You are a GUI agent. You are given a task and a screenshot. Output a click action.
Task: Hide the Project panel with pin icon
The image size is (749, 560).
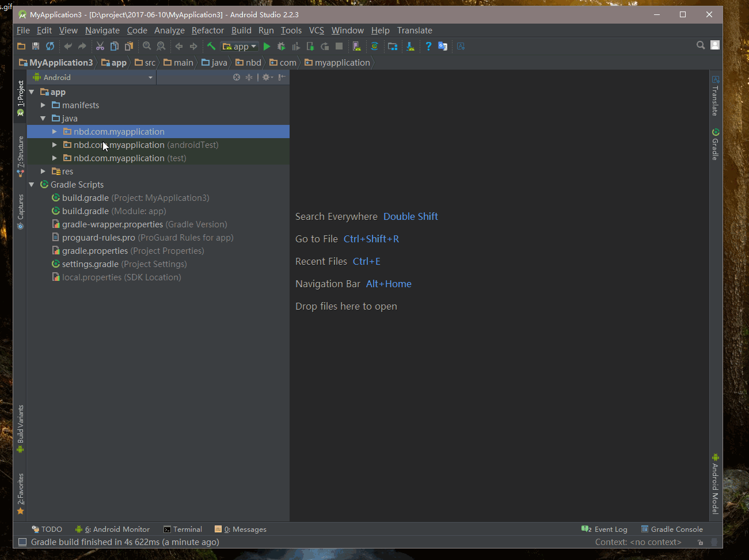(x=282, y=77)
